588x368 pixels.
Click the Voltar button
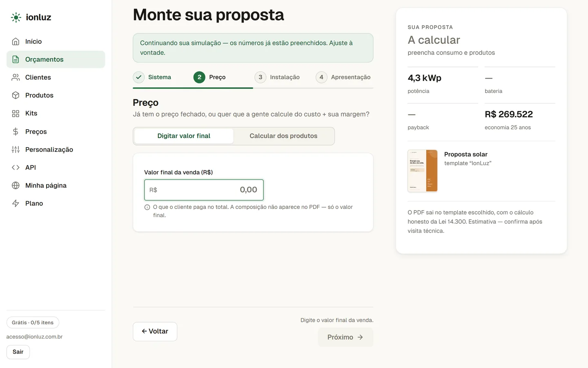pyautogui.click(x=155, y=332)
